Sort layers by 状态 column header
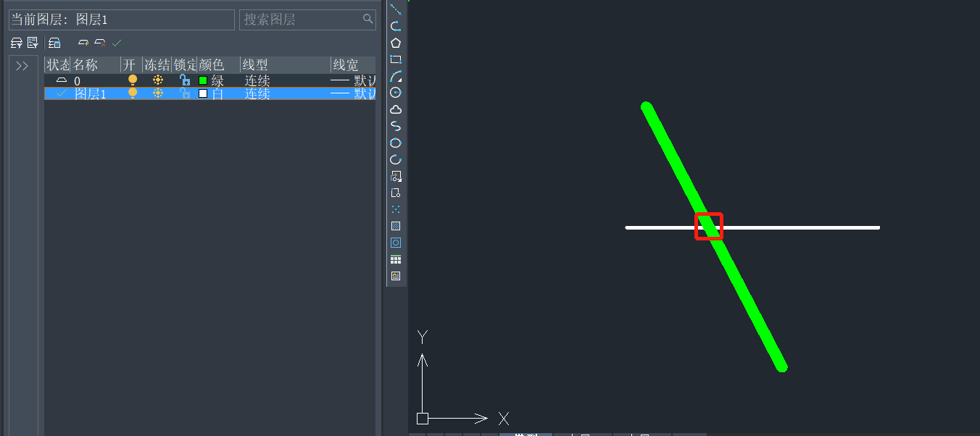Viewport: 980px width, 436px height. 57,65
